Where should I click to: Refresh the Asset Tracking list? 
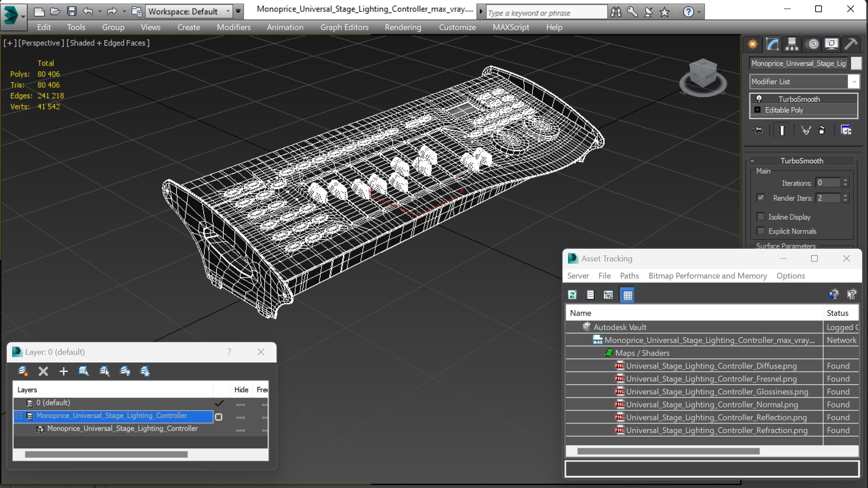(x=572, y=295)
